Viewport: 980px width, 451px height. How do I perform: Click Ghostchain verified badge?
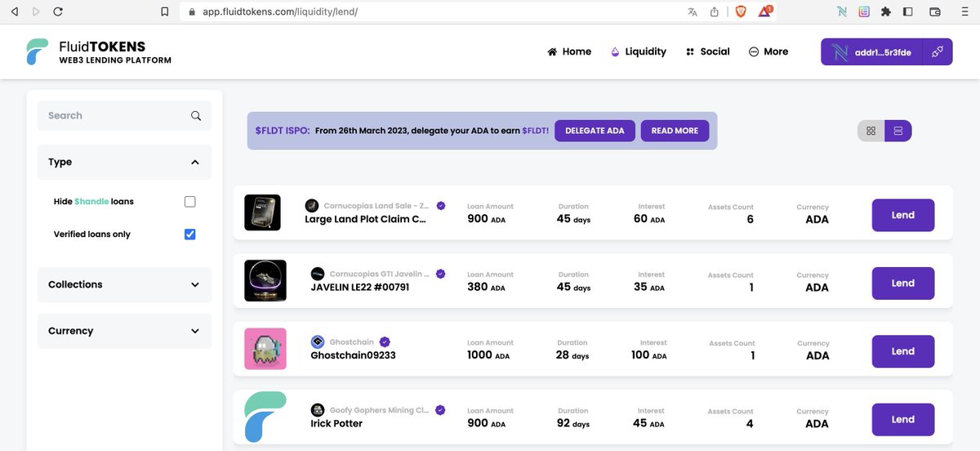[385, 342]
